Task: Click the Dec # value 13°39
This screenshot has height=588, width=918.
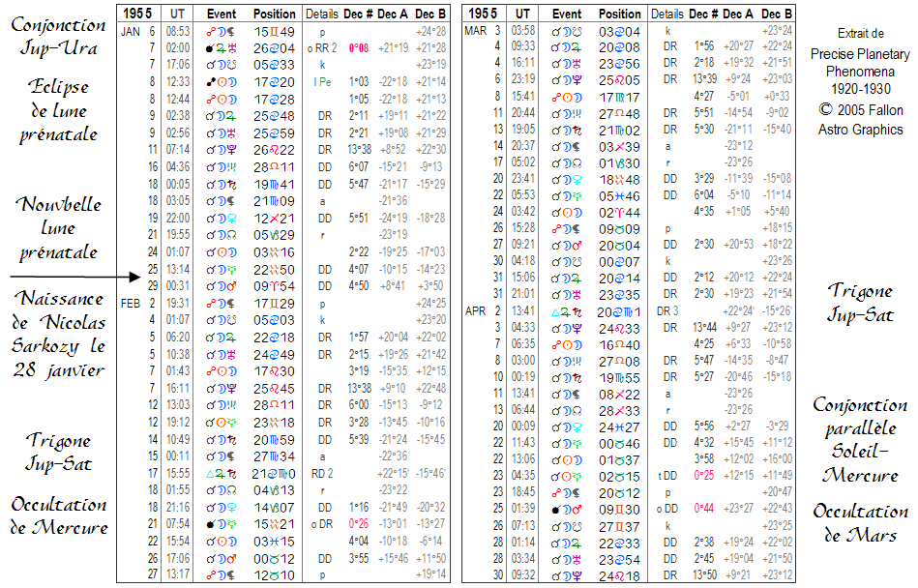Action: tap(703, 79)
